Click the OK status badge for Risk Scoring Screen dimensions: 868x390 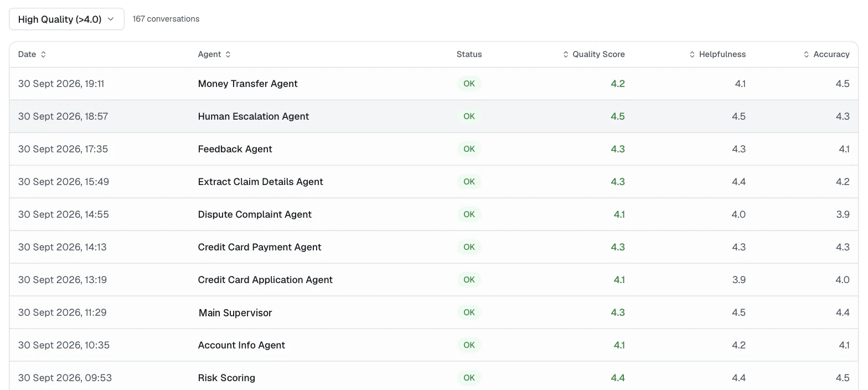click(x=469, y=378)
